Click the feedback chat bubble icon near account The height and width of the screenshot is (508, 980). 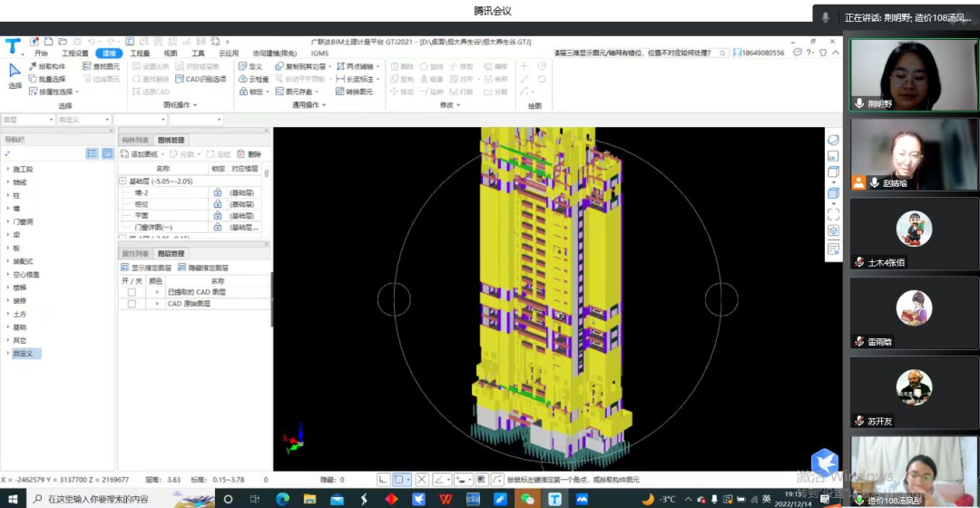[798, 54]
